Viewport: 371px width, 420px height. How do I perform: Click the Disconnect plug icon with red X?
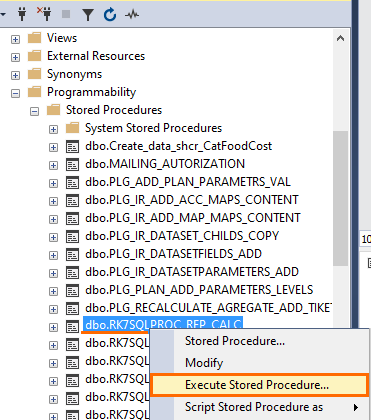44,14
